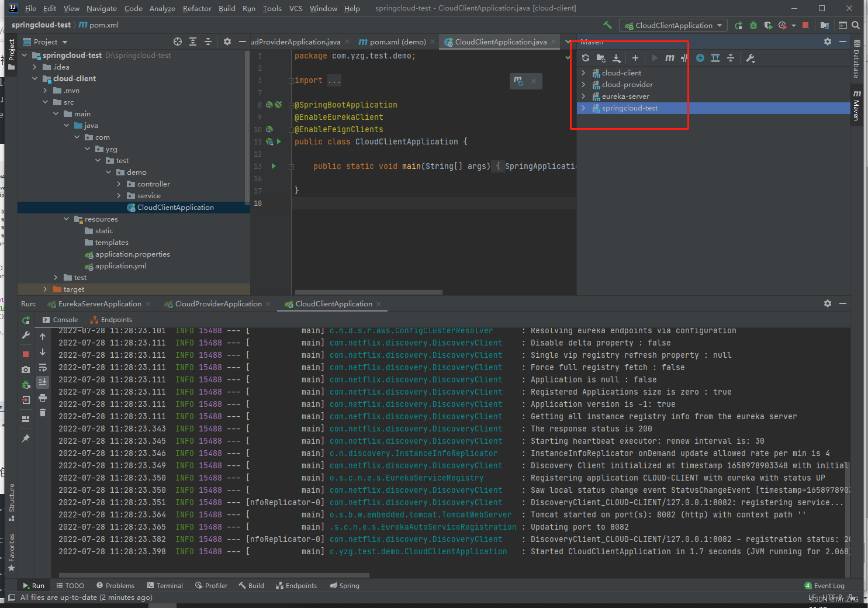This screenshot has width=868, height=608.
Task: Download Maven sources and documentation
Action: 616,58
